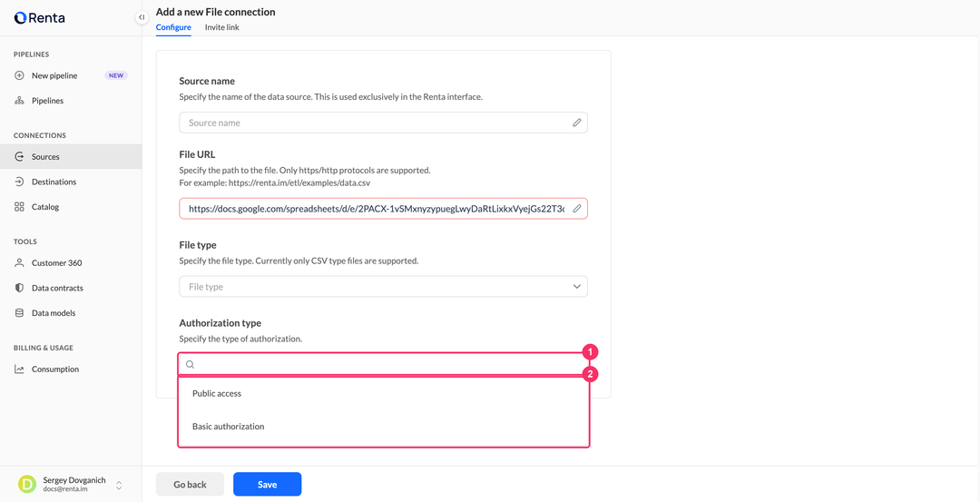Open the Data contracts menu item
This screenshot has width=980, height=502.
[x=71, y=288]
